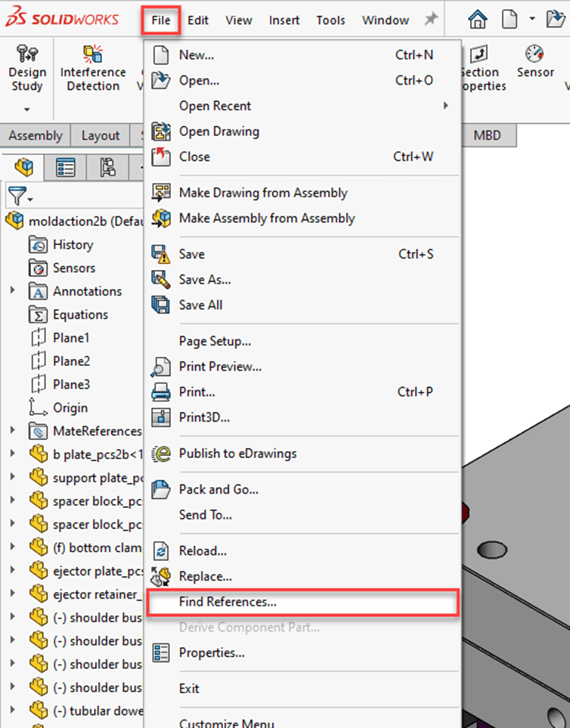Switch to the Layout tab
The width and height of the screenshot is (570, 728).
[x=100, y=135]
